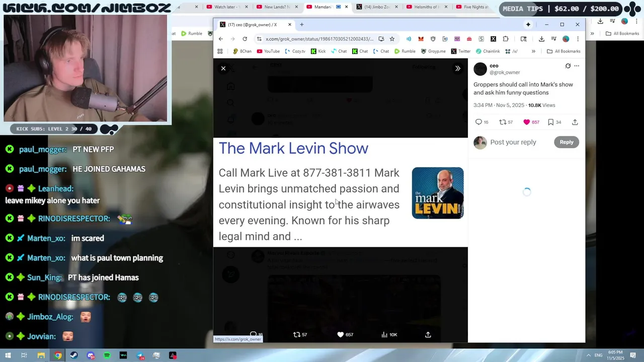Viewport: 644px width, 362px height.
Task: Close the '(17) ceo (@grok_owner)' tab
Action: pyautogui.click(x=289, y=24)
